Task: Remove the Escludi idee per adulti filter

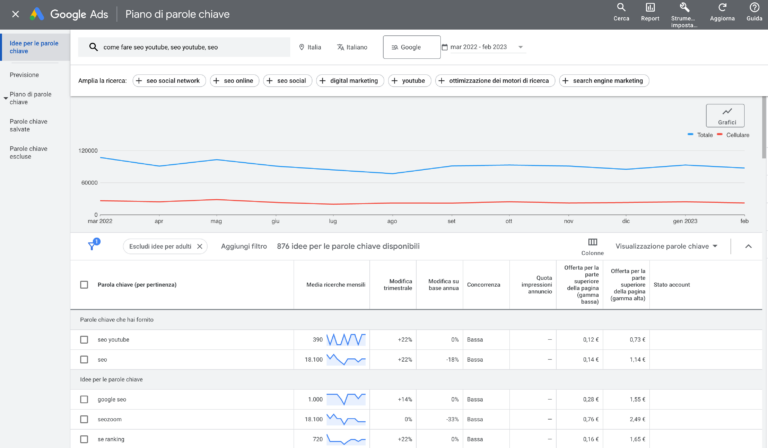Action: point(199,246)
